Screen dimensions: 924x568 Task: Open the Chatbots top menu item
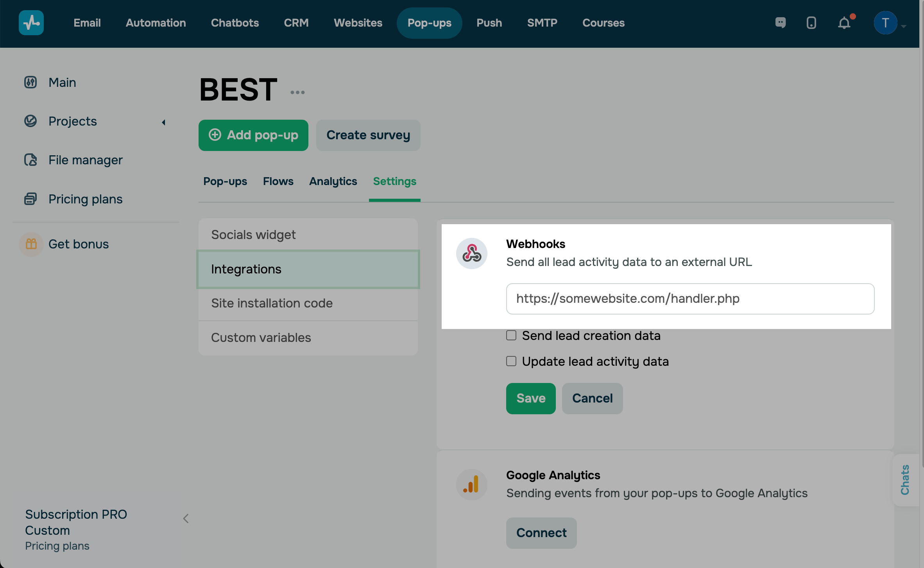coord(235,23)
